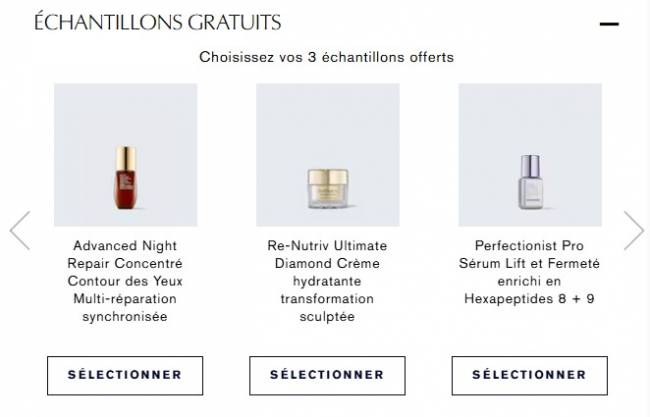Open the 'Perfectionist Pro Sérum Lift' product title
650x417 pixels.
[530, 254]
